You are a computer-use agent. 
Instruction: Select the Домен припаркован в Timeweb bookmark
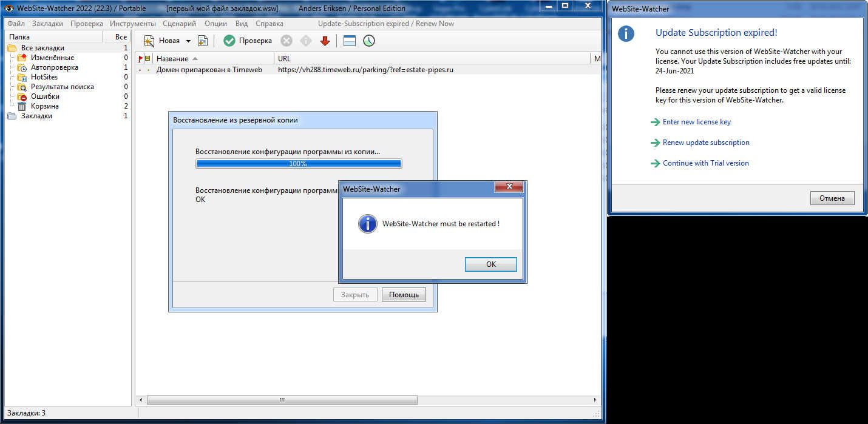click(209, 70)
